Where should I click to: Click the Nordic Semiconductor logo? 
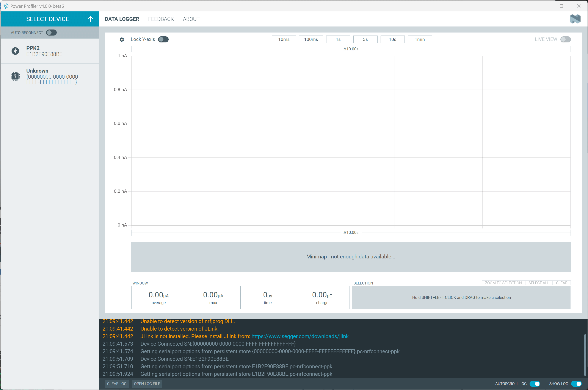pyautogui.click(x=575, y=19)
